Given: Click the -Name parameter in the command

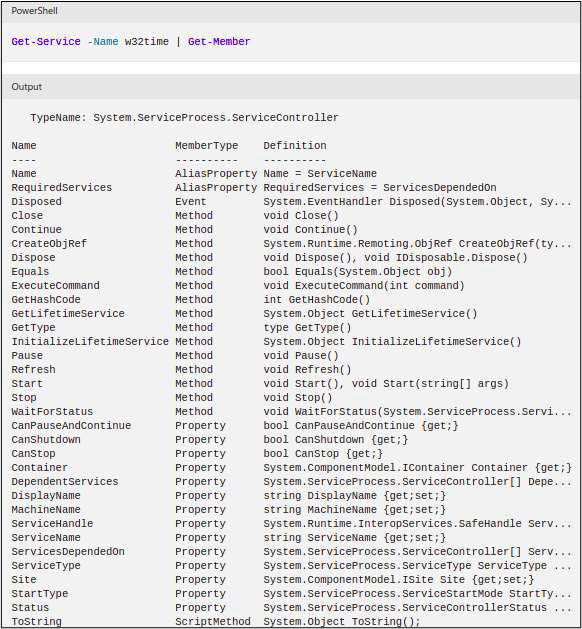Looking at the screenshot, I should coord(103,41).
